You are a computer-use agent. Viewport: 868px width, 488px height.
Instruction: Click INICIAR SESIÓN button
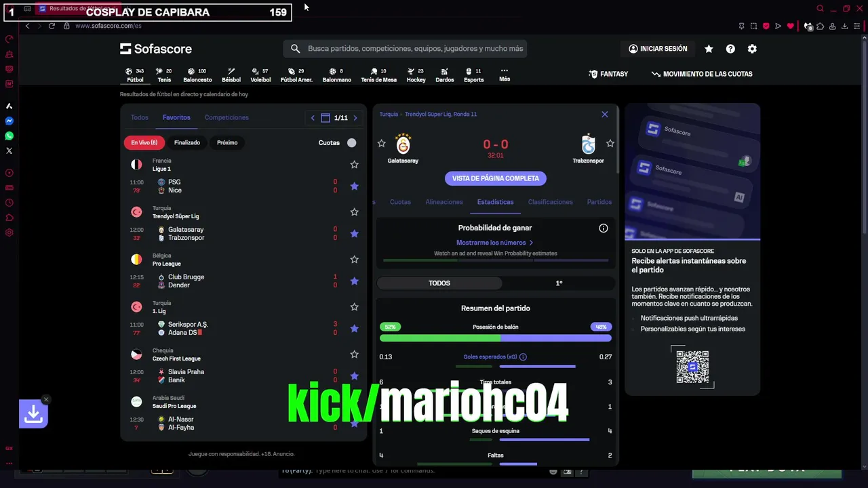point(658,49)
